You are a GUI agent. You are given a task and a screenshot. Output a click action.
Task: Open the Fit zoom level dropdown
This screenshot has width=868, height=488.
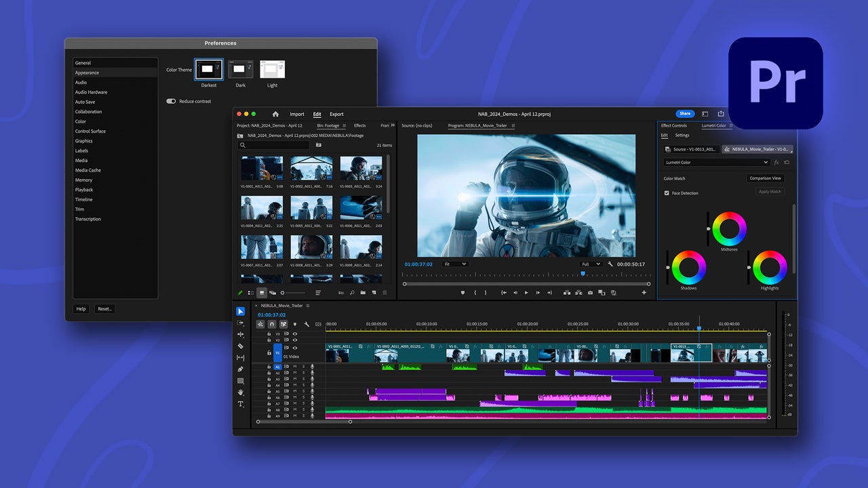455,264
